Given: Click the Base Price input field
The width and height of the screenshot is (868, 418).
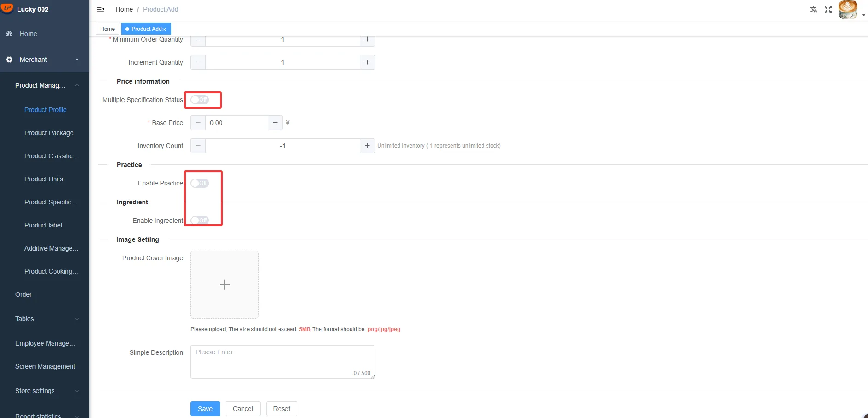Looking at the screenshot, I should (237, 123).
